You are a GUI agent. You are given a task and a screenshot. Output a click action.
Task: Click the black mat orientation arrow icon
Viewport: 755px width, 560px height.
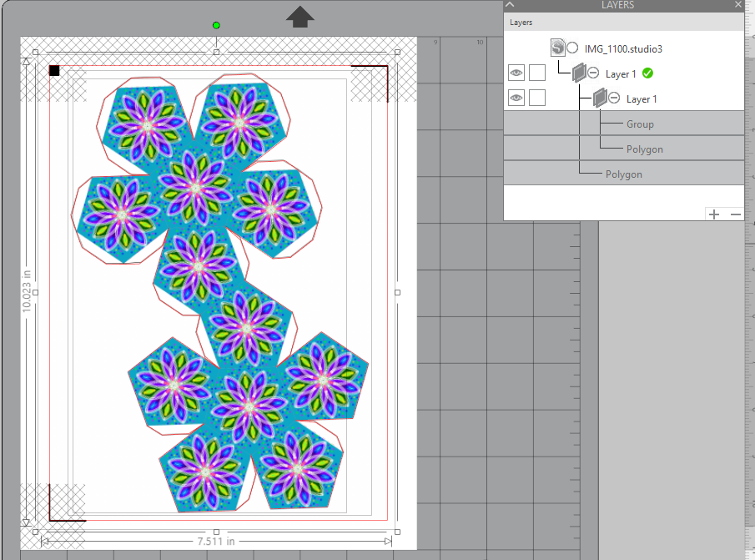299,17
